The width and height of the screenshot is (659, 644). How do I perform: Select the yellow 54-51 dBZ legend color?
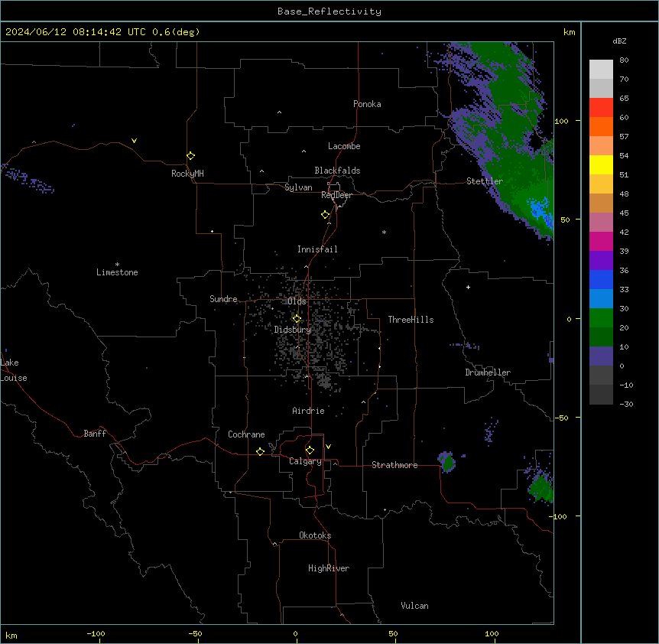pos(601,164)
